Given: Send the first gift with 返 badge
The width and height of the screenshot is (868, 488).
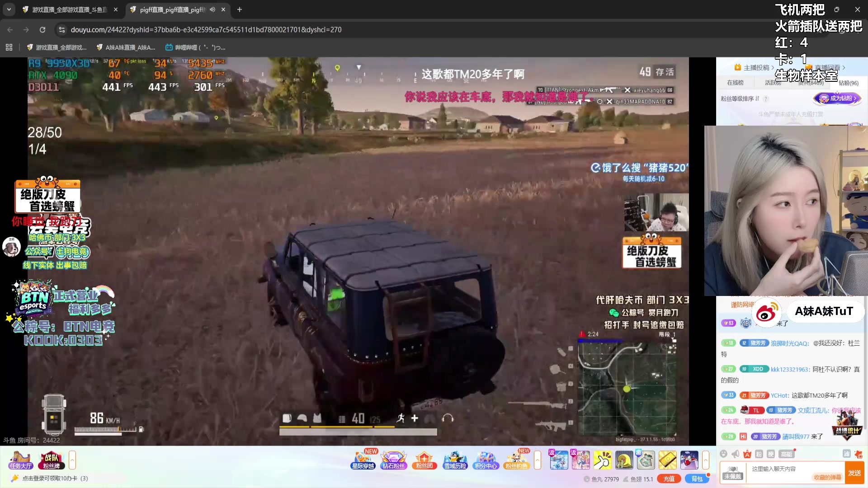Looking at the screenshot, I should point(559,460).
